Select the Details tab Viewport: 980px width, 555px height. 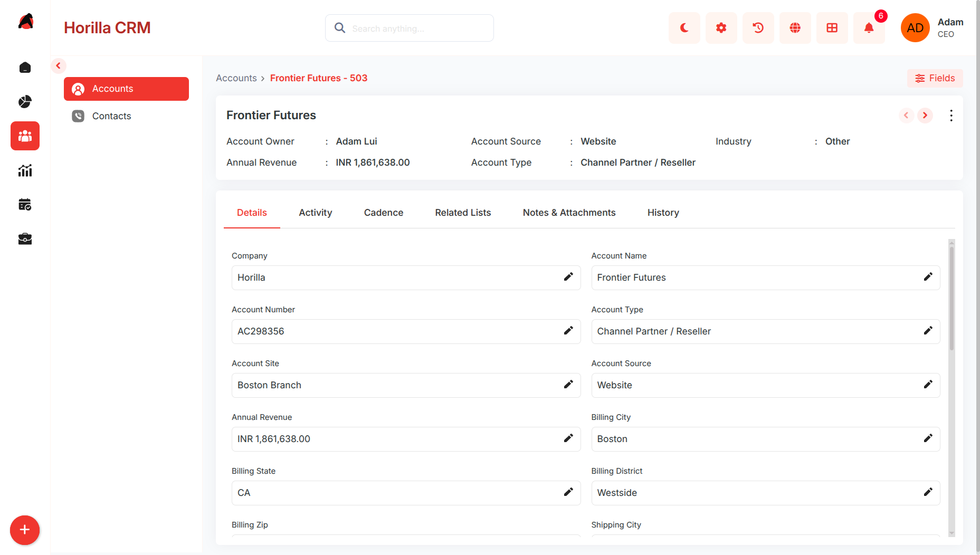[x=252, y=213]
